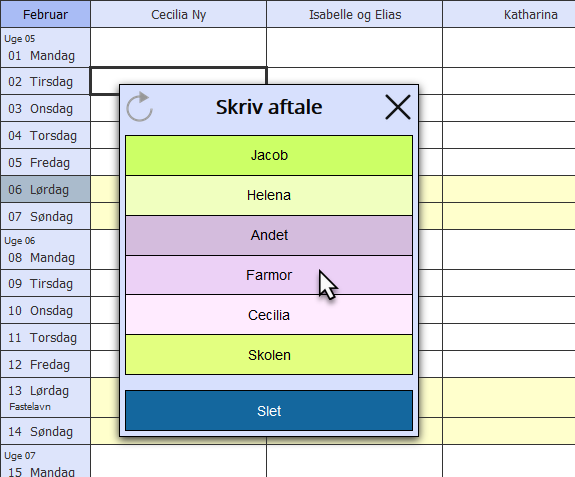Choose Helena from the list
Image resolution: width=575 pixels, height=477 pixels.
pos(269,195)
